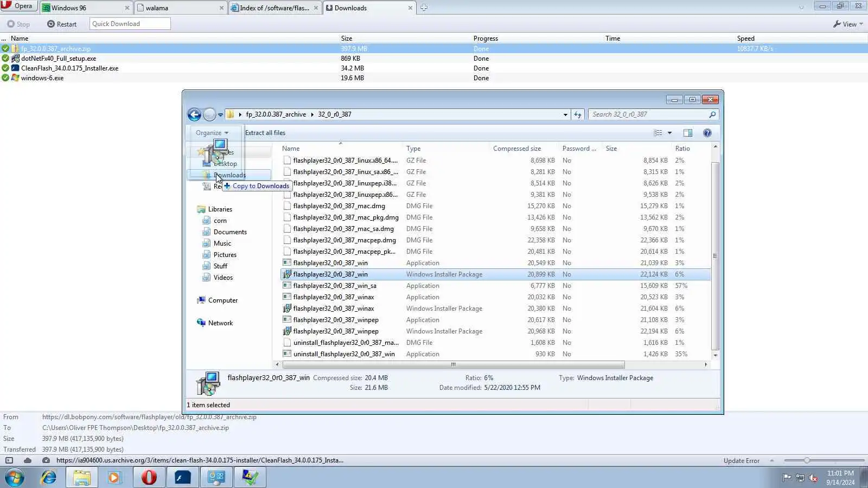Change the Explorer view layout
Image resolution: width=868 pixels, height=488 pixels.
pyautogui.click(x=658, y=133)
